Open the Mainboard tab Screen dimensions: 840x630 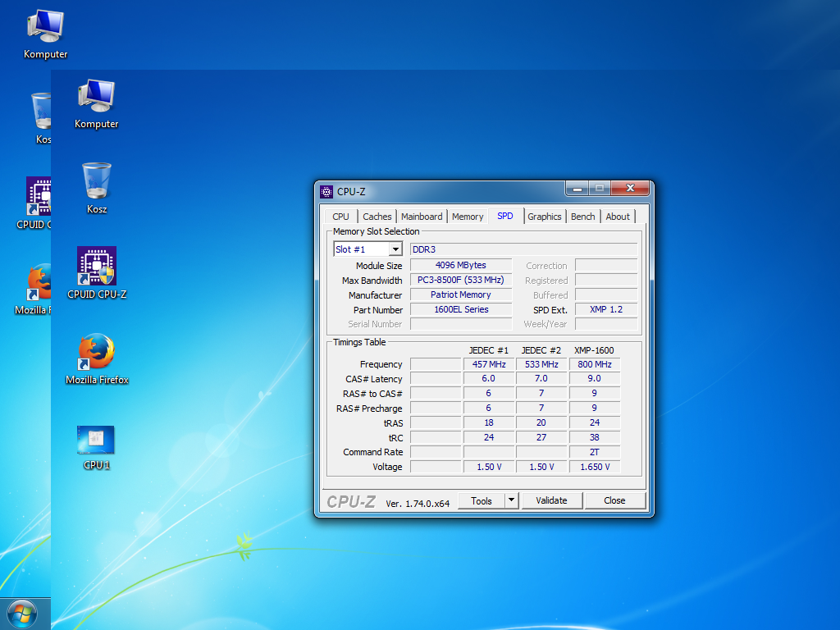422,217
